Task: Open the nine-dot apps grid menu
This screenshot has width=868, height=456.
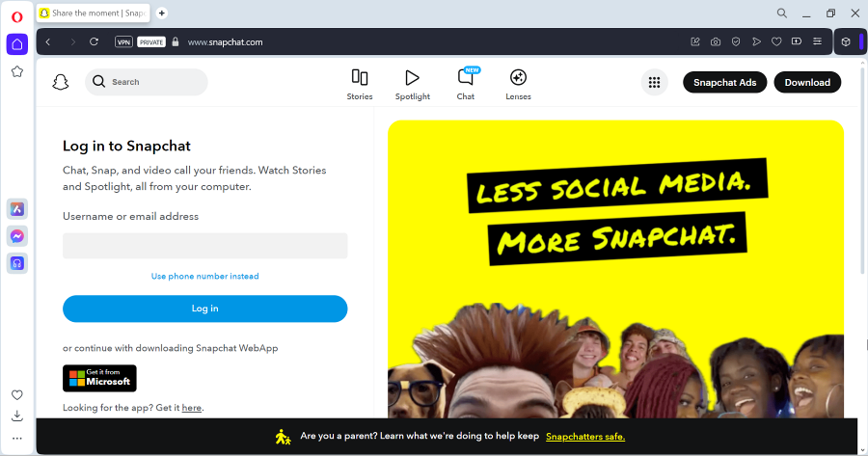Action: (654, 83)
